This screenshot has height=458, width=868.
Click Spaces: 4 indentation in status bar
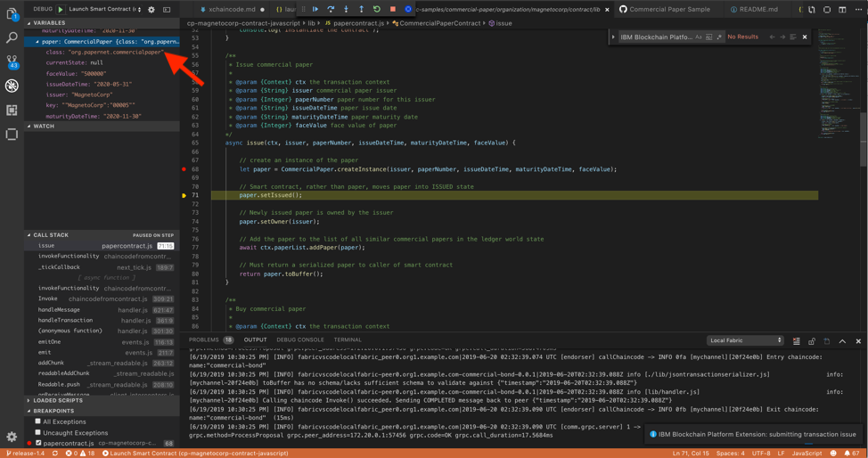tap(730, 453)
